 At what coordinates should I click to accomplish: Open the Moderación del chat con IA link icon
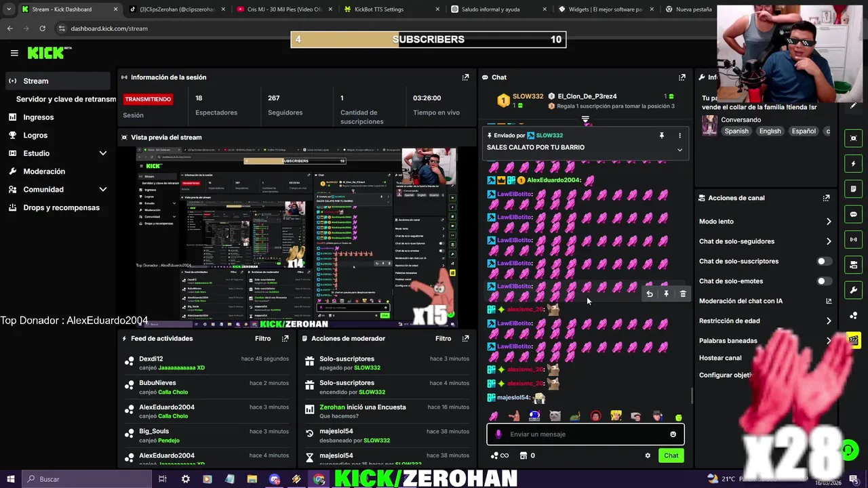(x=829, y=301)
